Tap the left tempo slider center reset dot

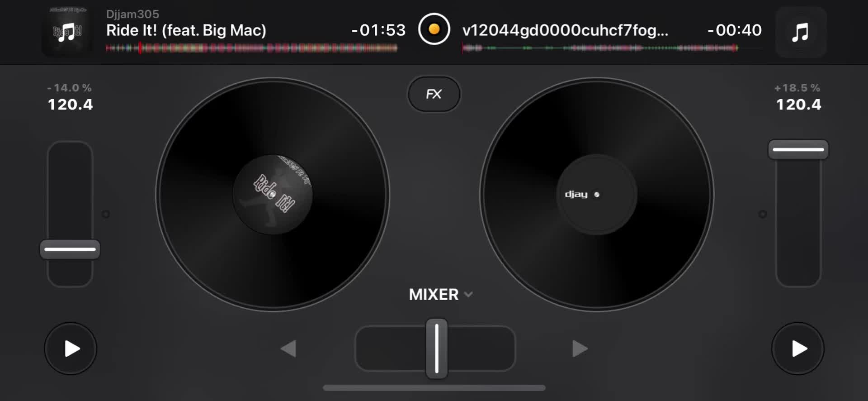point(106,214)
